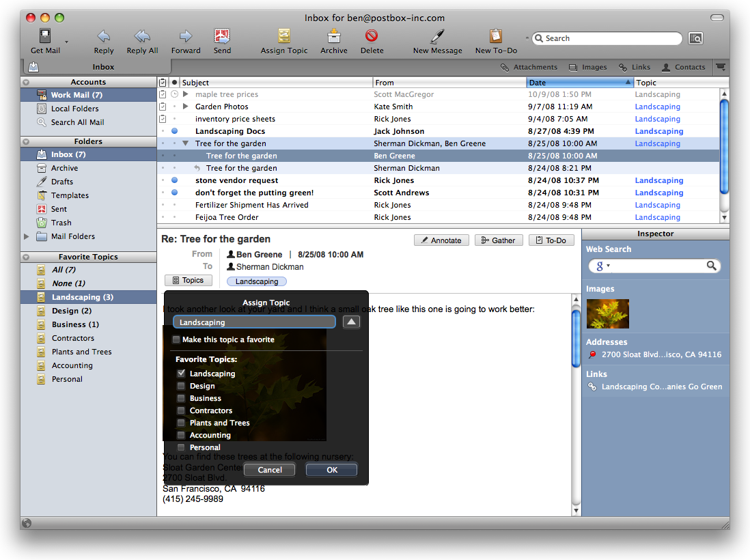Click the red address pin icon
This screenshot has height=560, width=750.
(x=592, y=354)
